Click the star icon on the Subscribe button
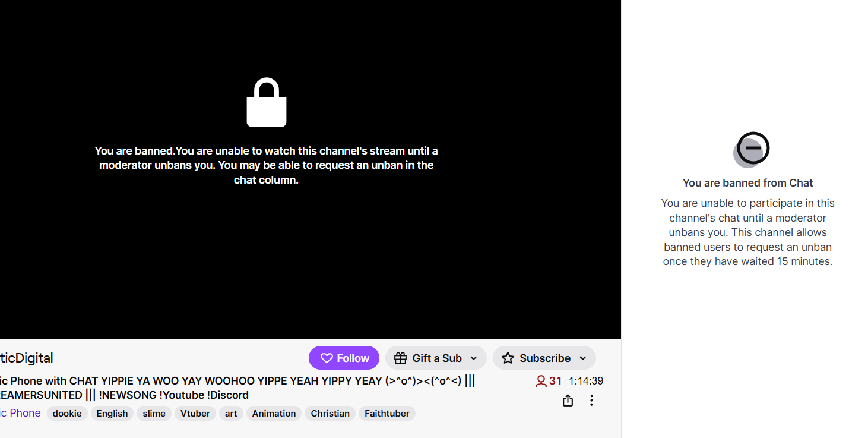Image resolution: width=868 pixels, height=438 pixels. point(508,358)
